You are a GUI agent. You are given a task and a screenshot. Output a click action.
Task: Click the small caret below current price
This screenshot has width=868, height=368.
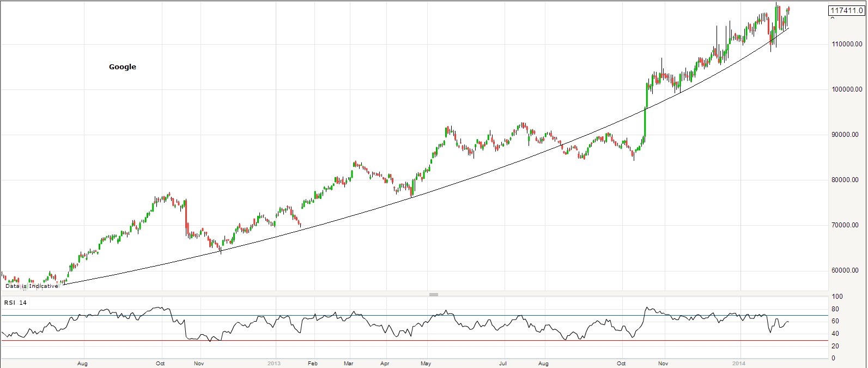pos(832,18)
